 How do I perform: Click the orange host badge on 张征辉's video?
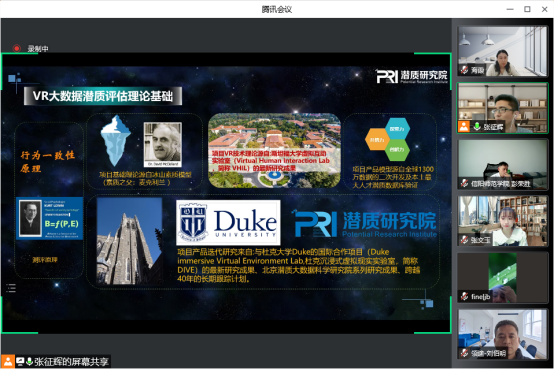[x=464, y=126]
